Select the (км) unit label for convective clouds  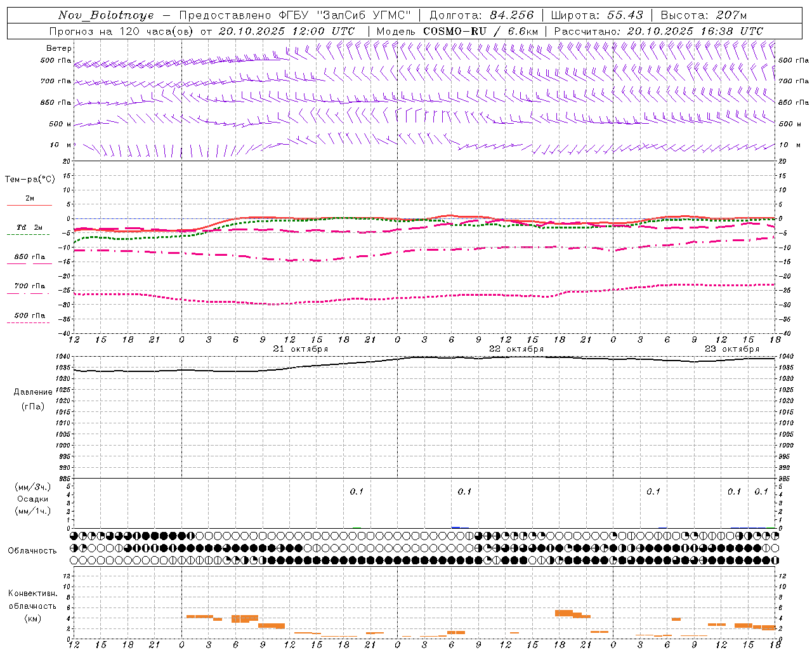33,618
